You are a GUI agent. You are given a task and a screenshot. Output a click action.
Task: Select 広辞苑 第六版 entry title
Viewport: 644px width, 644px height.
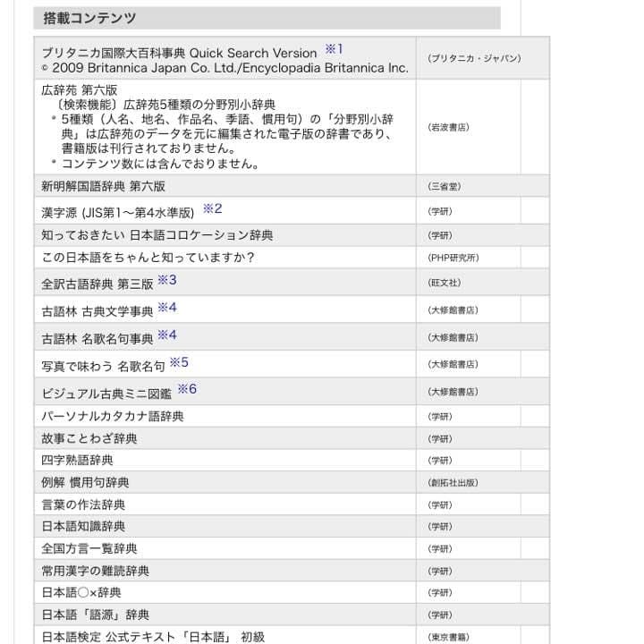(80, 90)
